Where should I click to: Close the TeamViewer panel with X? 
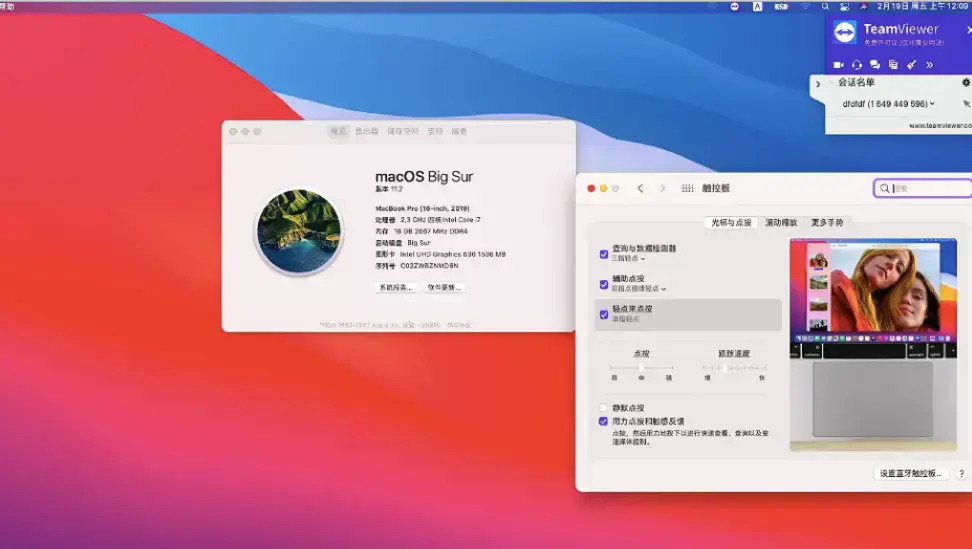pos(968,30)
